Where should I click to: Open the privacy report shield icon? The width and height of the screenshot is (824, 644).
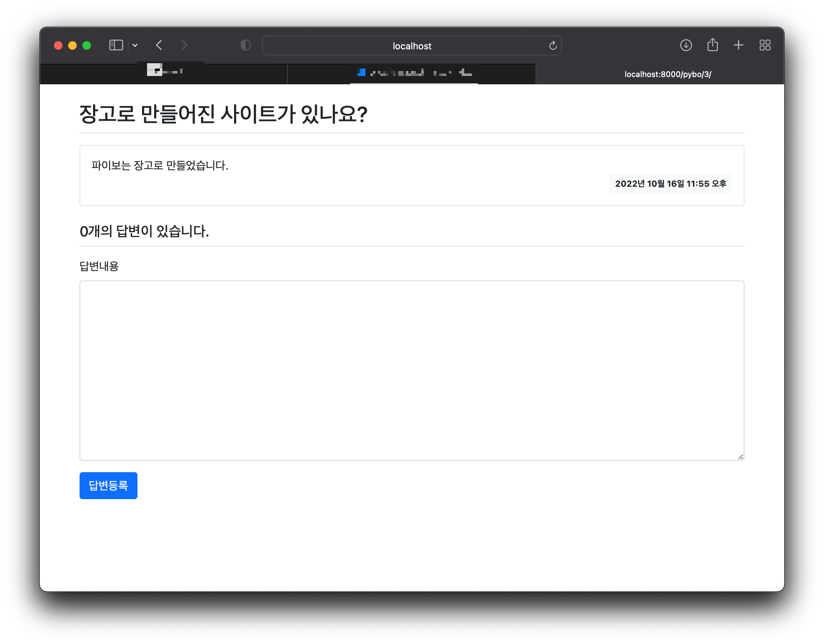coord(246,45)
